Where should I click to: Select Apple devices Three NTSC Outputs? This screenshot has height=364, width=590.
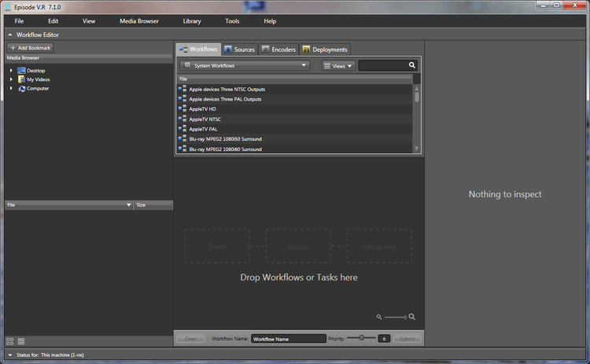tap(295, 89)
